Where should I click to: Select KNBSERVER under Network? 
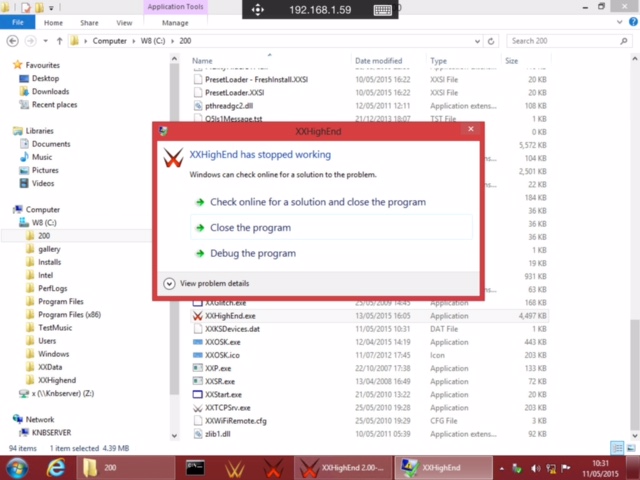[51, 433]
